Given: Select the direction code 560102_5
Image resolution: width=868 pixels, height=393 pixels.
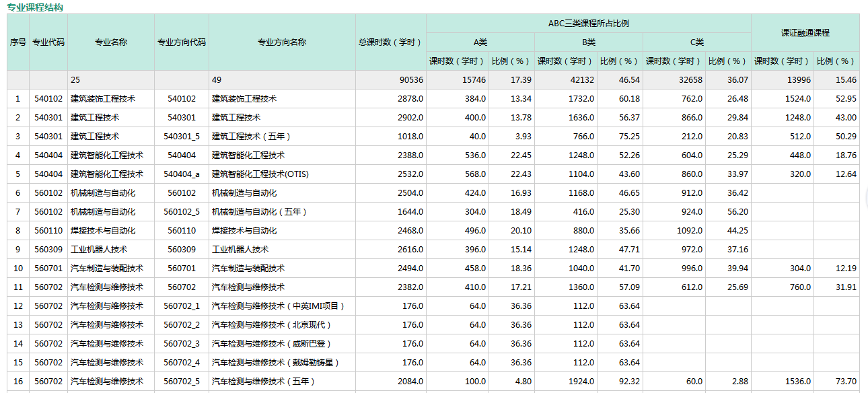Looking at the screenshot, I should pos(182,211).
